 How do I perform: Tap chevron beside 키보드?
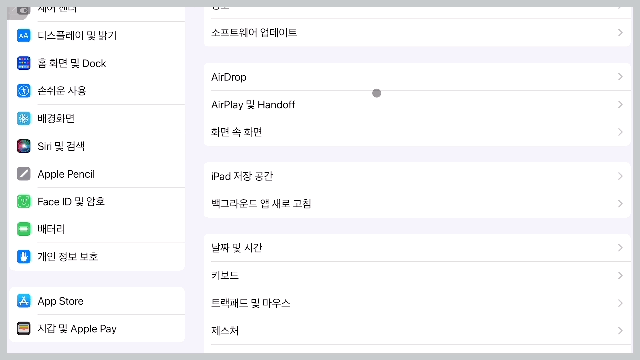coord(620,276)
